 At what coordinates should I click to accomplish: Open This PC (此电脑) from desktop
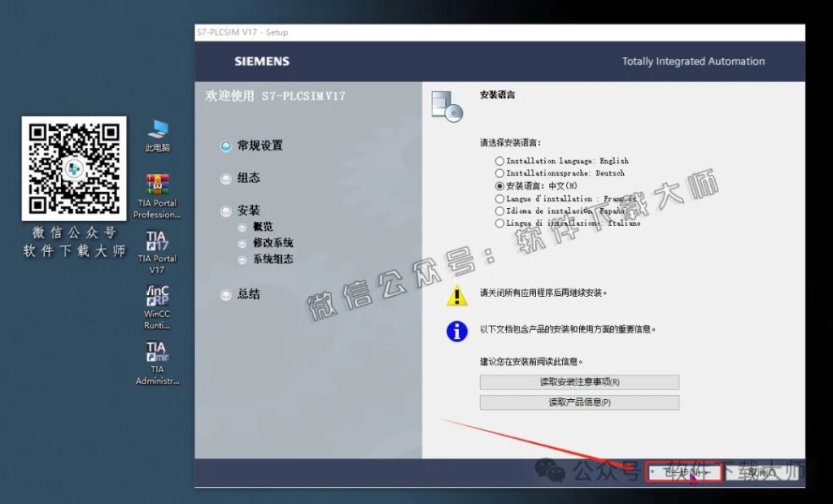(155, 128)
